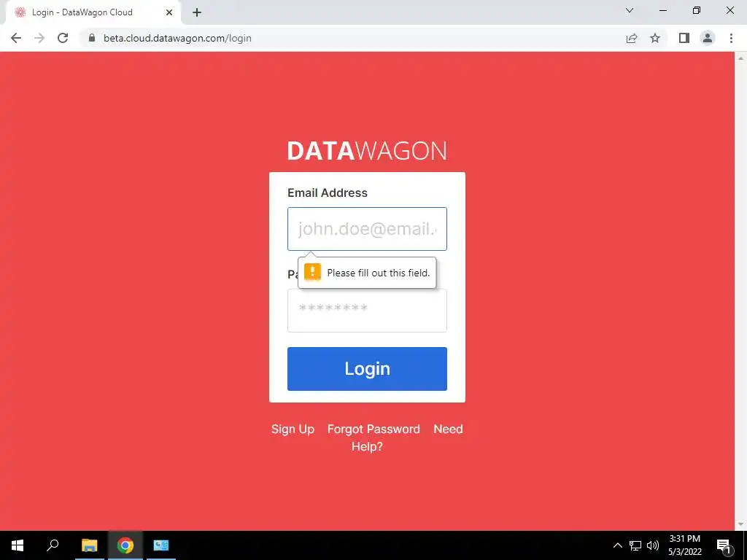
Task: Close the DataWagon Cloud tab
Action: click(169, 12)
